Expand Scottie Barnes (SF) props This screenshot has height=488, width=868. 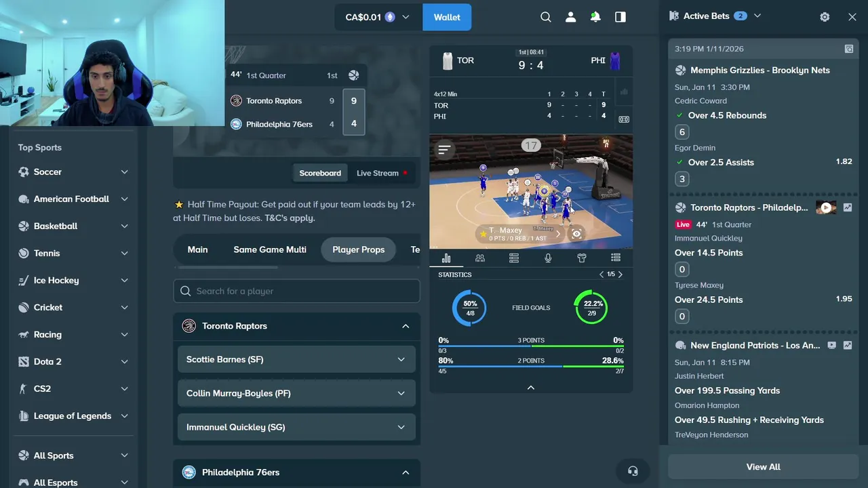coord(296,359)
